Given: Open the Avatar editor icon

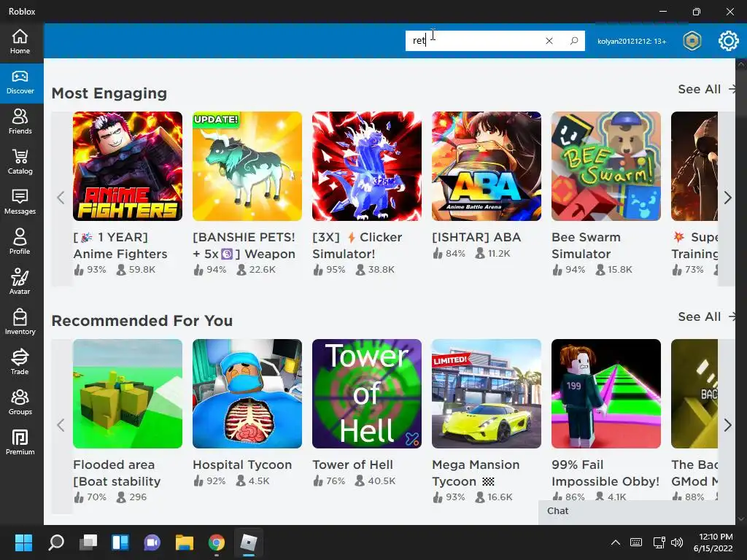Looking at the screenshot, I should coord(20,282).
